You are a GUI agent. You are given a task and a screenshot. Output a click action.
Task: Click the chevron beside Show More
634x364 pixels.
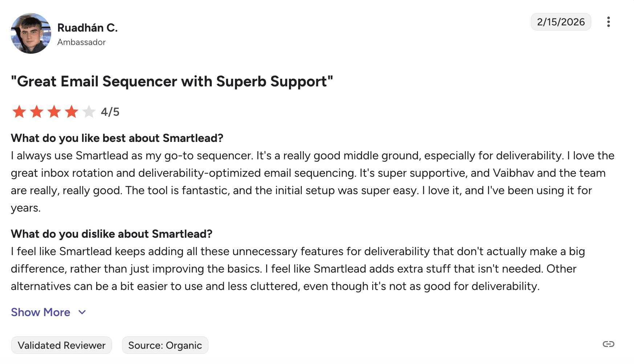tap(82, 312)
